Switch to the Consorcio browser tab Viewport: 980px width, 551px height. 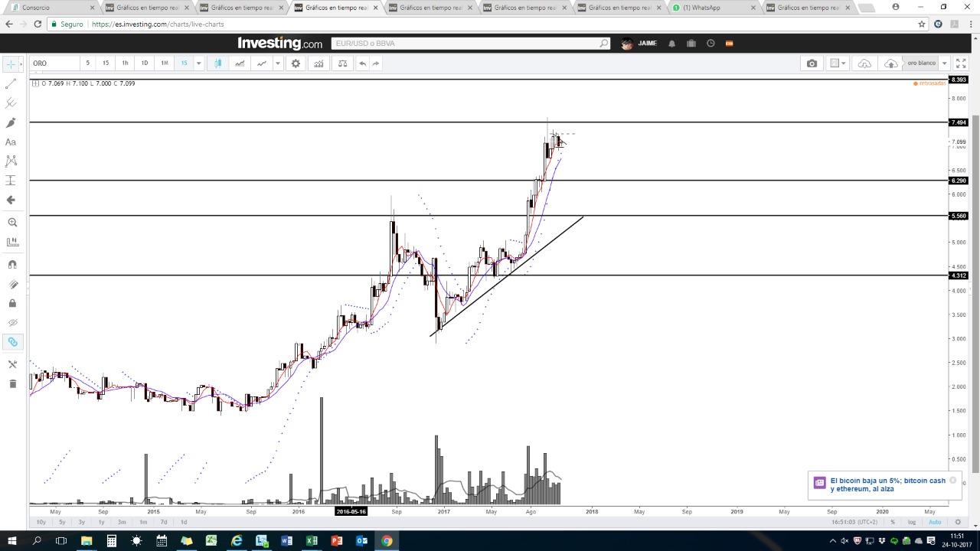point(51,8)
